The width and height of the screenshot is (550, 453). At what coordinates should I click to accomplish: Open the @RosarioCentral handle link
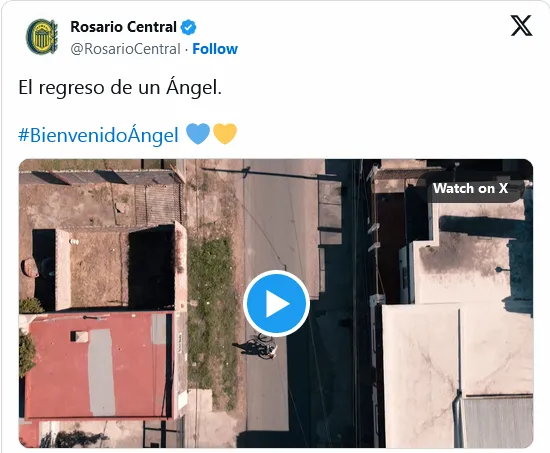(x=125, y=49)
